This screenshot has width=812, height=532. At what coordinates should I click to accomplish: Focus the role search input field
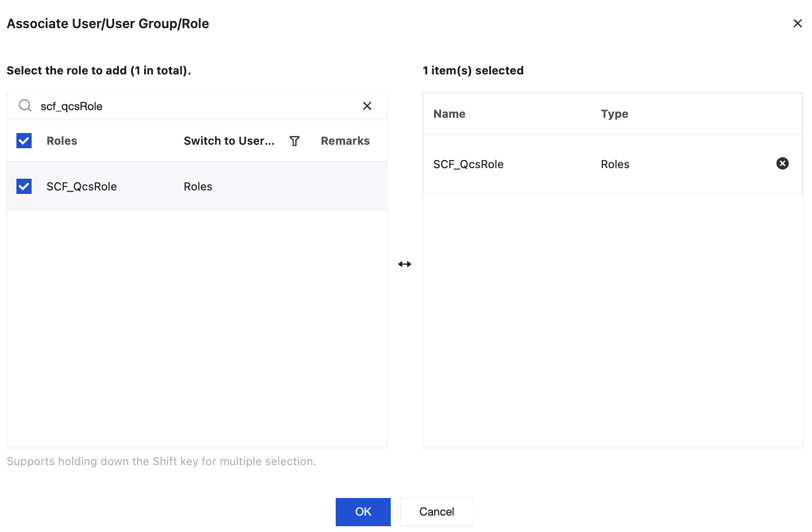(x=193, y=106)
